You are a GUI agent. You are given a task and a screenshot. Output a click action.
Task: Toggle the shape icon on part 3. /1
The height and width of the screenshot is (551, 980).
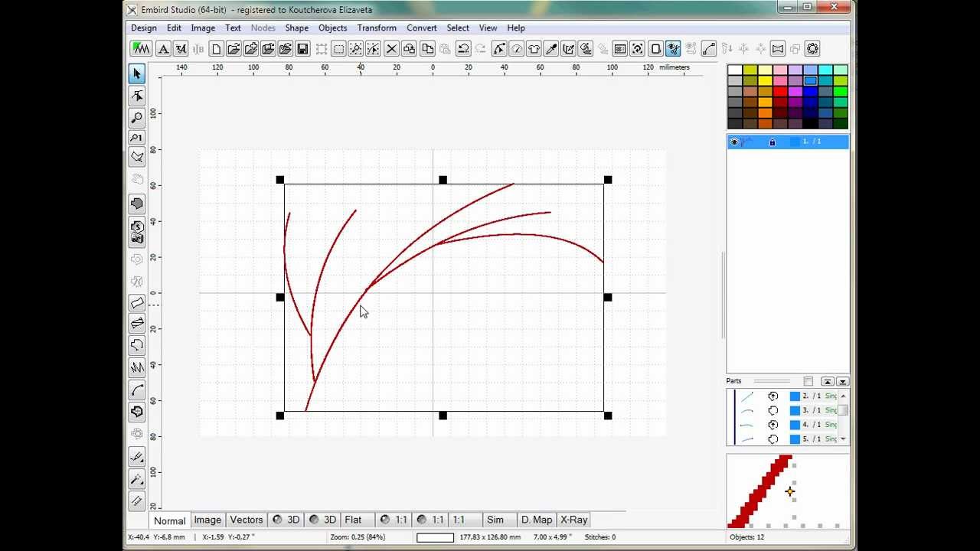point(773,410)
